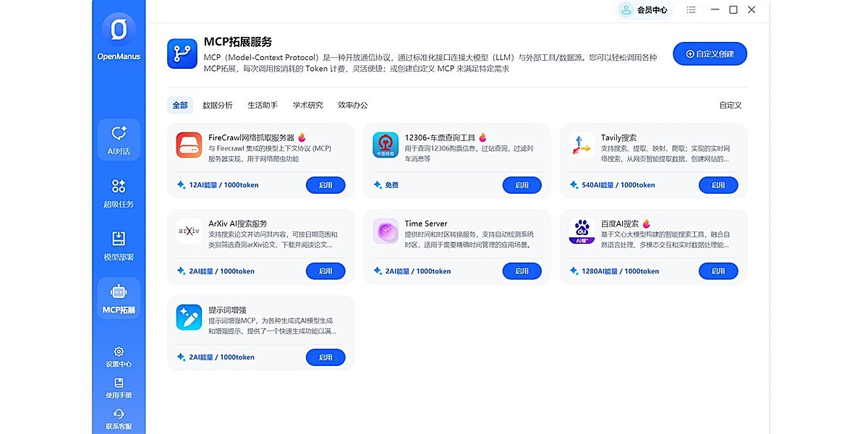Enable the Tavily搜索 service
Screen dimensions: 868x434
pos(718,185)
